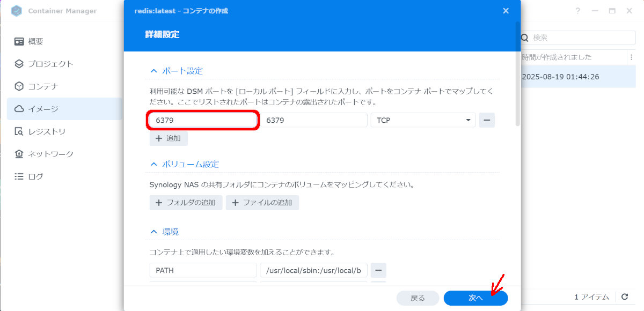Click the ログ list icon
The height and width of the screenshot is (311, 644).
(19, 176)
